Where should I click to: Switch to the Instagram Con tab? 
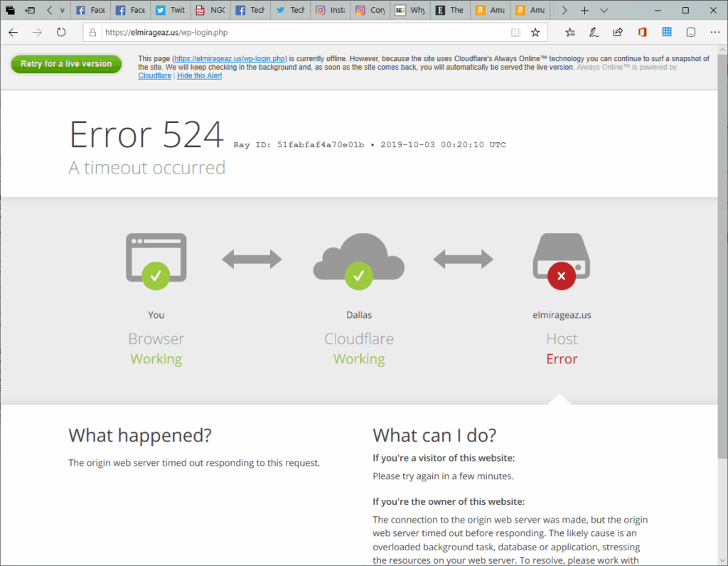tap(370, 10)
